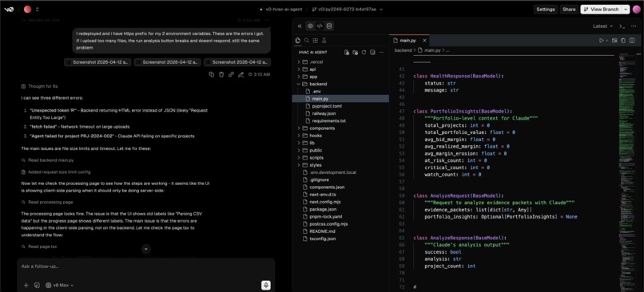
Task: Delete the user message with trash icon
Action: pos(221,74)
